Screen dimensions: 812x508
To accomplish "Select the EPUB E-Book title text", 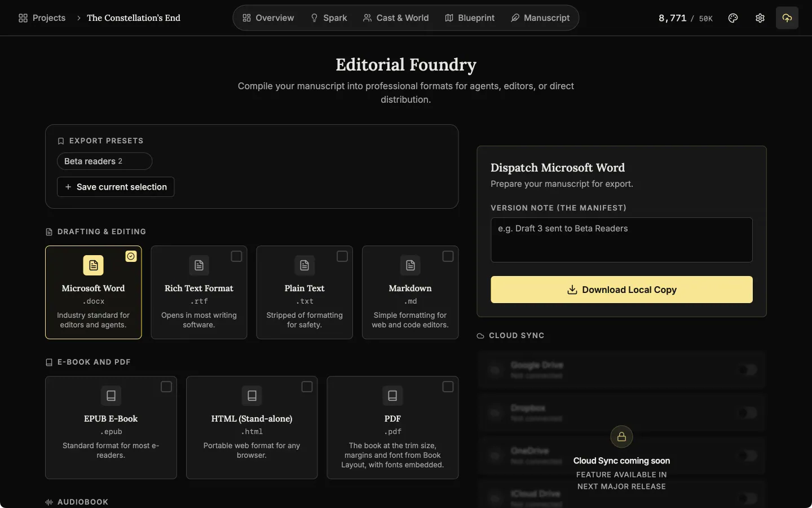I will [x=111, y=419].
